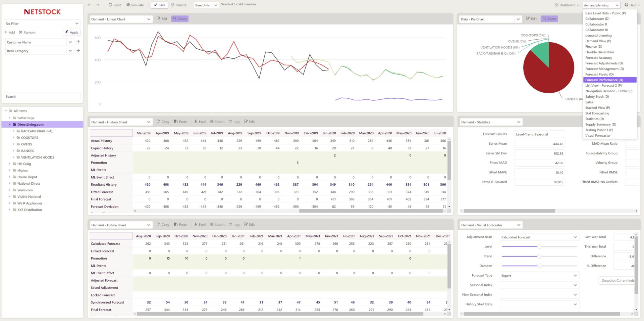Choose Forecast Accuracy in the view list

click(598, 58)
